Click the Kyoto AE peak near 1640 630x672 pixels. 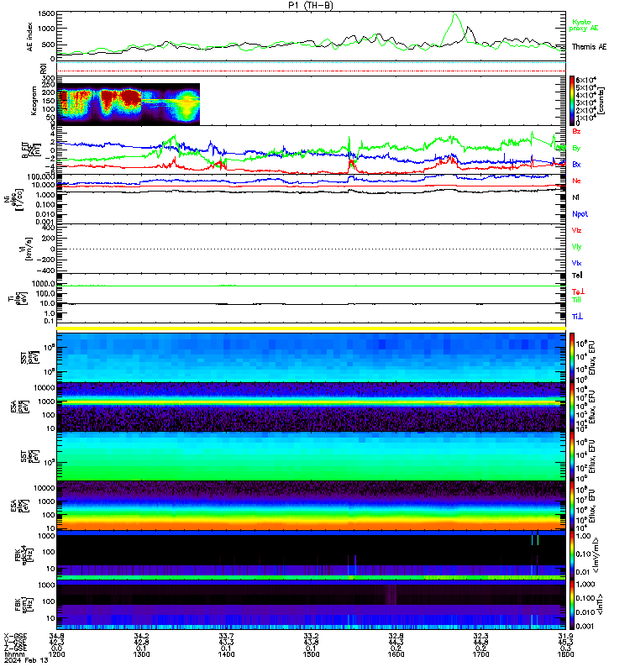point(454,15)
